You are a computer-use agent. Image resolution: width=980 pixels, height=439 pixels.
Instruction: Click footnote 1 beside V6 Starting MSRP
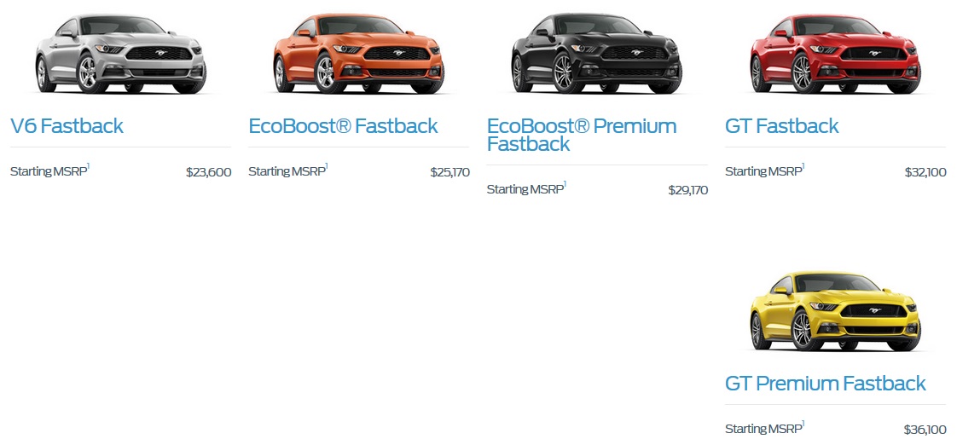[88, 166]
